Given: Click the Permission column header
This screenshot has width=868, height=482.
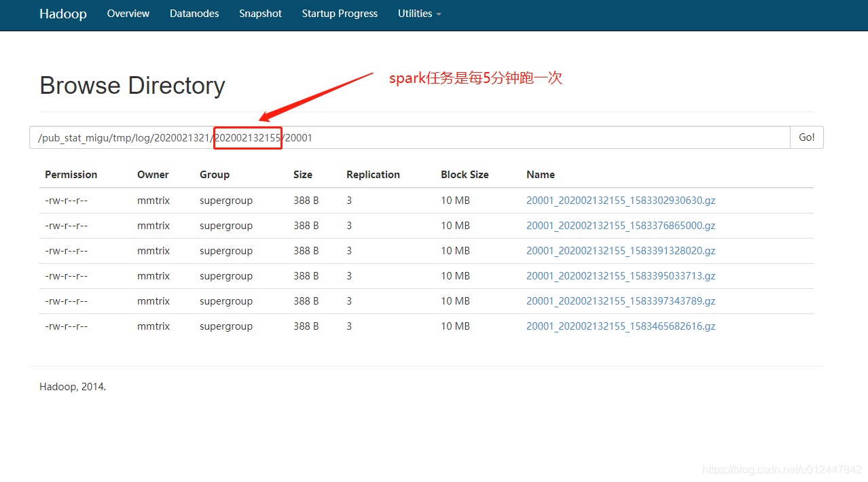Looking at the screenshot, I should tap(71, 175).
